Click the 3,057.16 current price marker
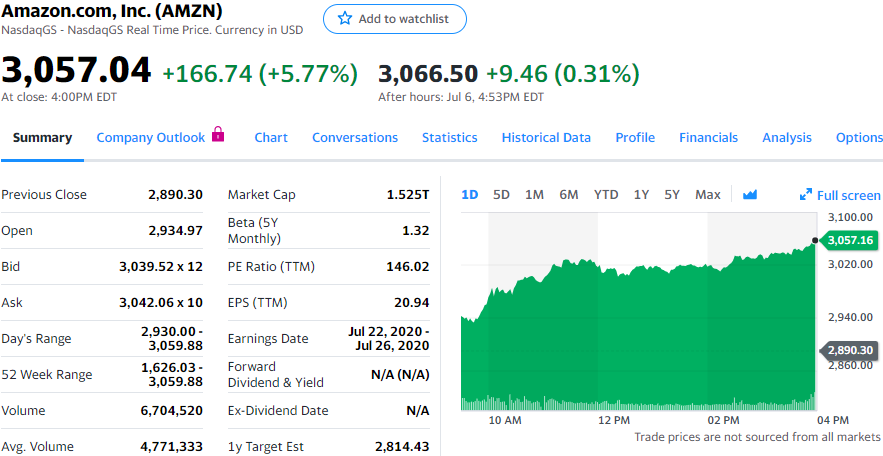 850,240
